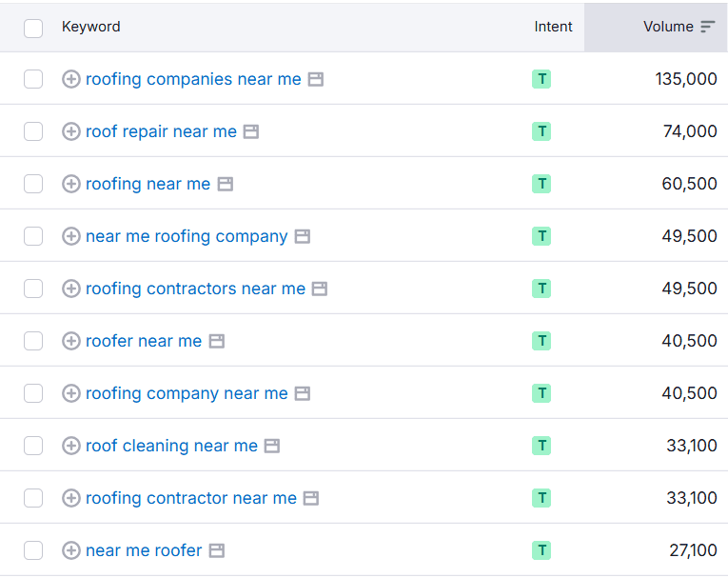Open SERP view icon for roof repair near me
The width and height of the screenshot is (728, 578).
pos(251,132)
